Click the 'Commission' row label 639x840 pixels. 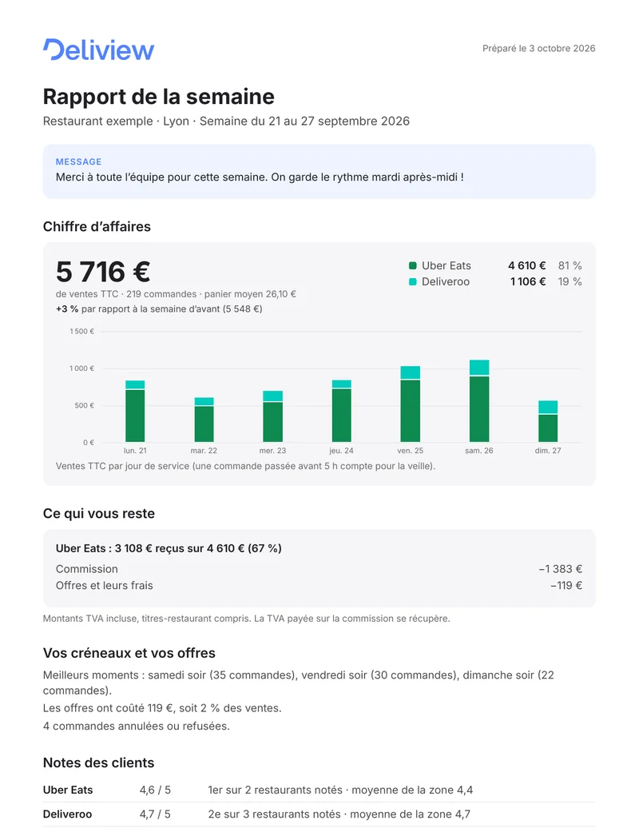[x=87, y=570]
